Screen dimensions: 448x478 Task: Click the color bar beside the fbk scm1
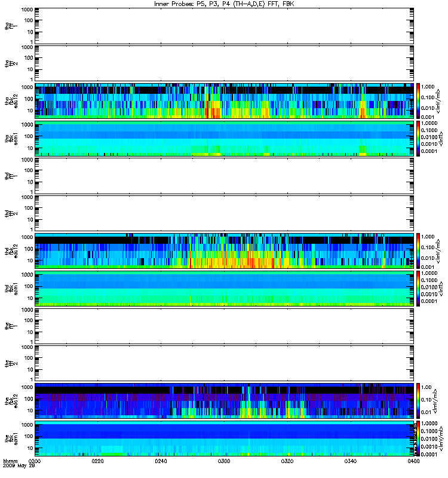pos(418,439)
